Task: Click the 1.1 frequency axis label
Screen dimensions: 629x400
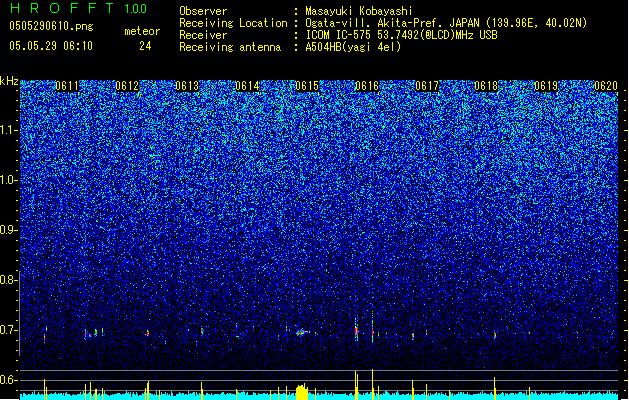Action: [9, 130]
